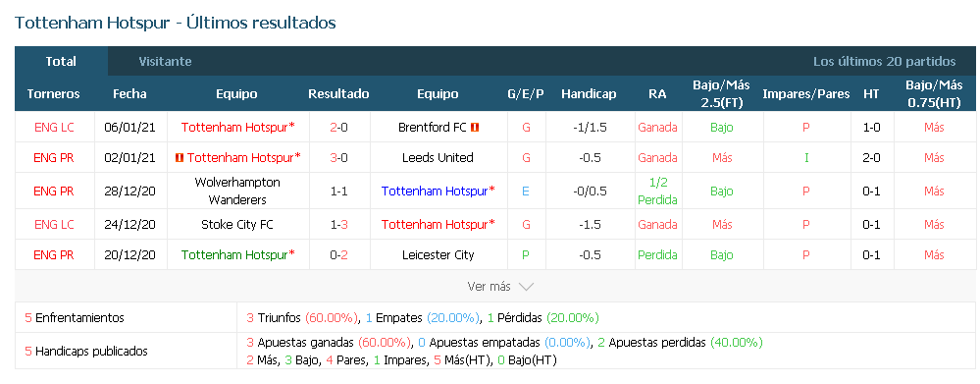Click red card icon before Tottenham vs Leeds
The height and width of the screenshot is (384, 980).
point(180,157)
